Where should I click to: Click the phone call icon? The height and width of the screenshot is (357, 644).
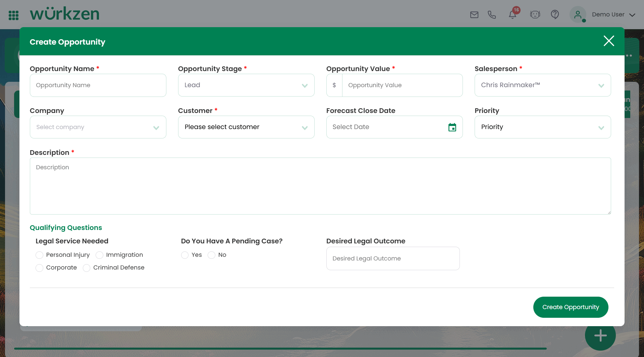(492, 15)
